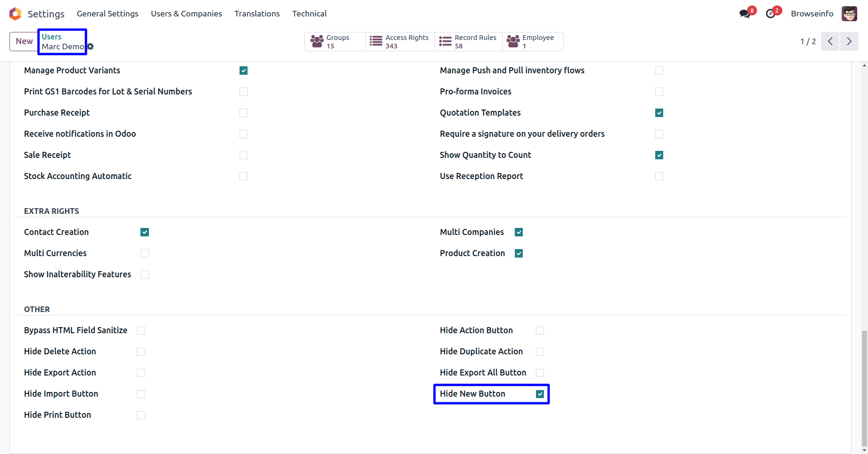868x454 pixels.
Task: Enable the Multi Currencies checkbox
Action: click(145, 253)
